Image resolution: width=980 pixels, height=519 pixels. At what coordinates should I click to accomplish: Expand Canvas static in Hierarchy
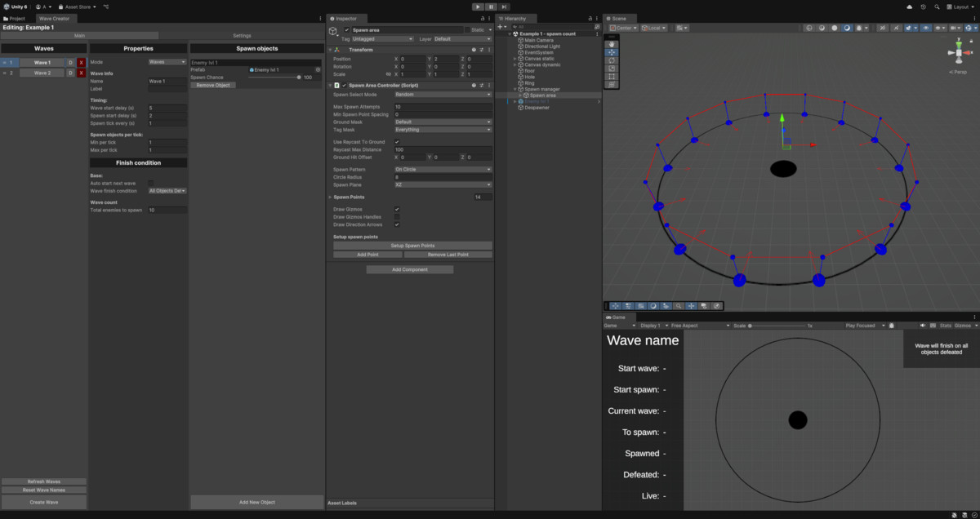pos(514,59)
